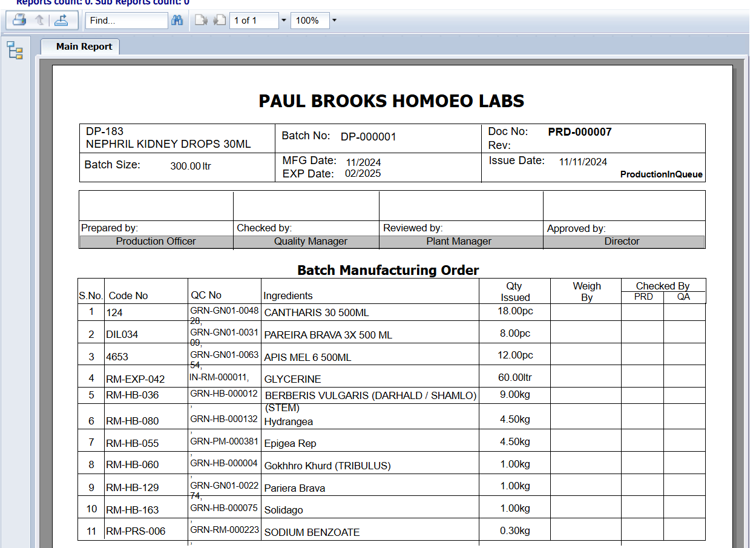Click the drill up arrow icon
The image size is (756, 548).
coord(40,20)
